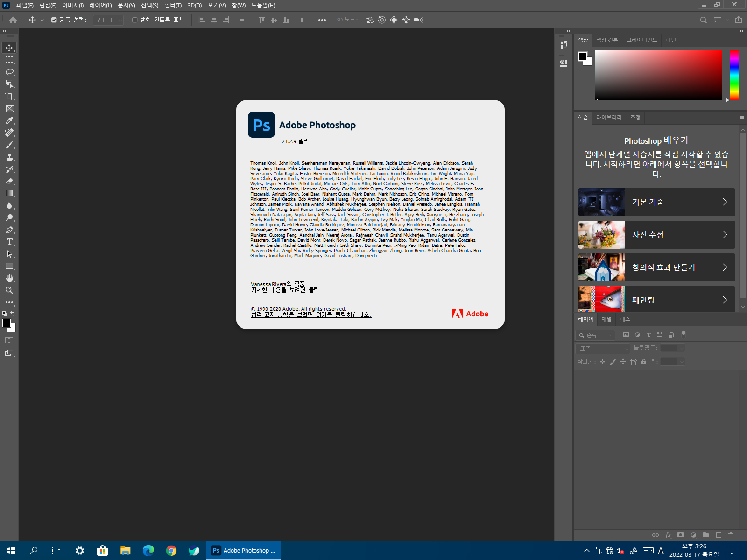Click the 자세한 내용을 보려면 클릭 link

tap(285, 290)
